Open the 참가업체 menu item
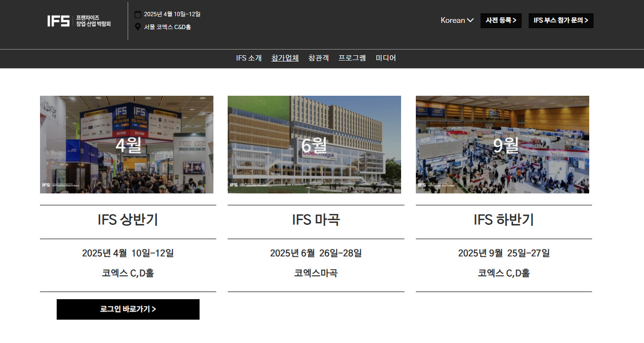 (x=285, y=58)
